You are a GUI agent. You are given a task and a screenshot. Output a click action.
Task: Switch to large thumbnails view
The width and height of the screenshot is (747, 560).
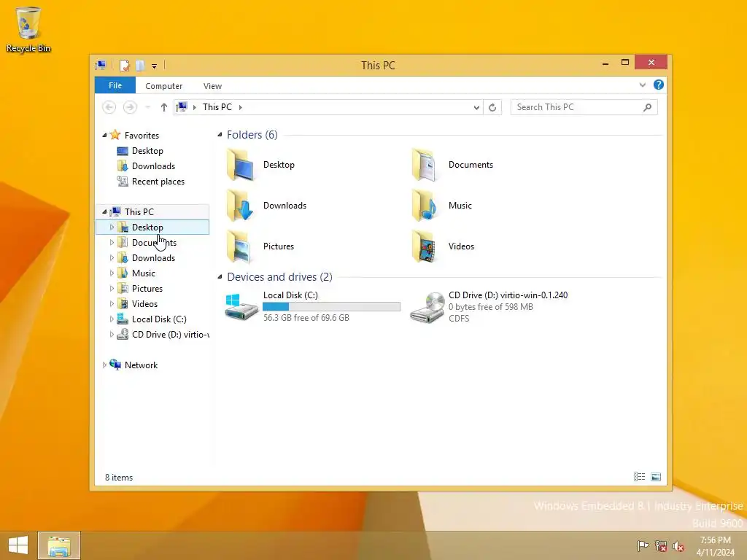tap(656, 477)
